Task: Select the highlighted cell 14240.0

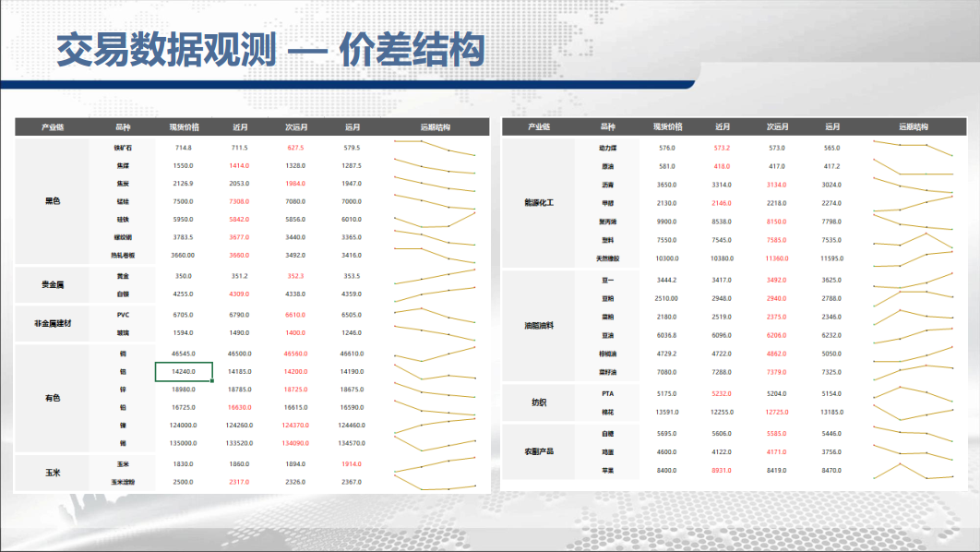Action: pyautogui.click(x=184, y=371)
